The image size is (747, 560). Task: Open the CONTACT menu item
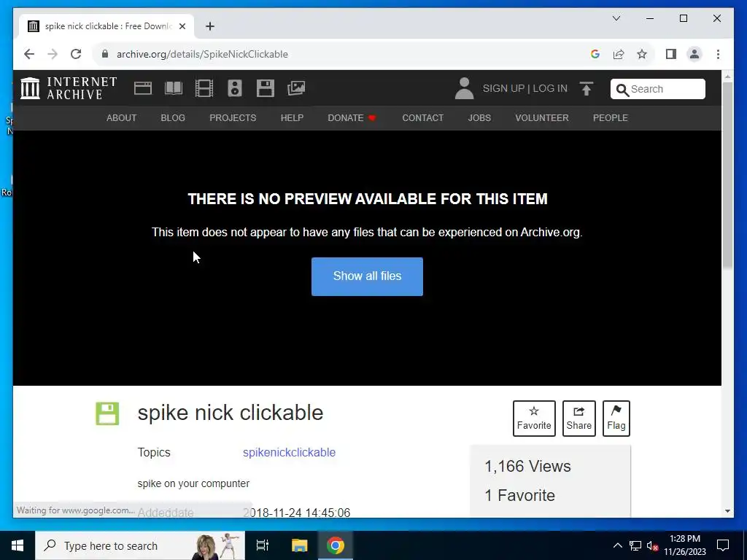coord(423,118)
